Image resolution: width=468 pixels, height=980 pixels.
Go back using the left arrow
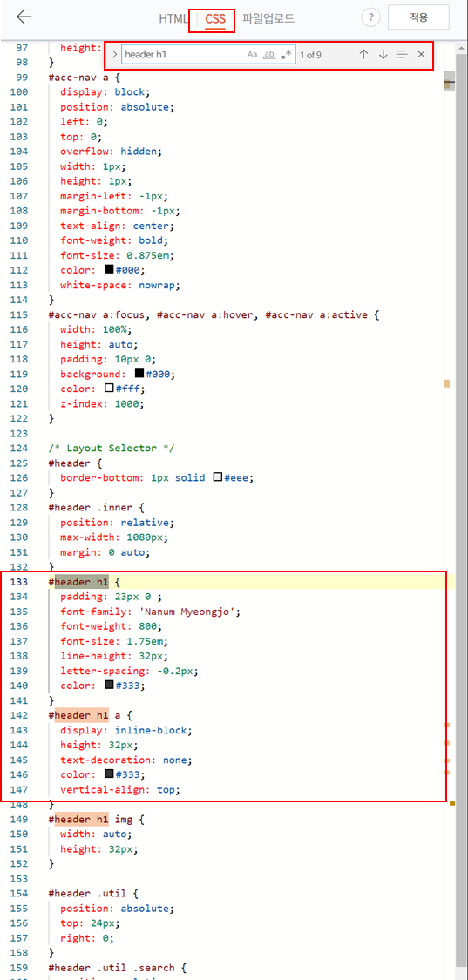click(x=24, y=17)
